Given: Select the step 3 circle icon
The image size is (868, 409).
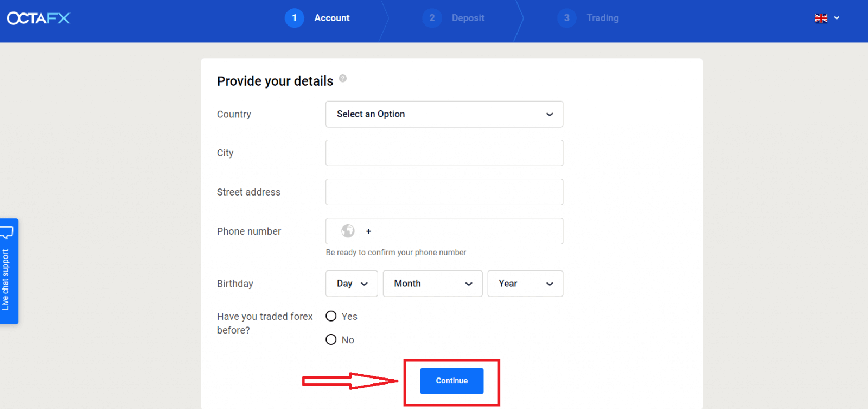Looking at the screenshot, I should point(567,18).
